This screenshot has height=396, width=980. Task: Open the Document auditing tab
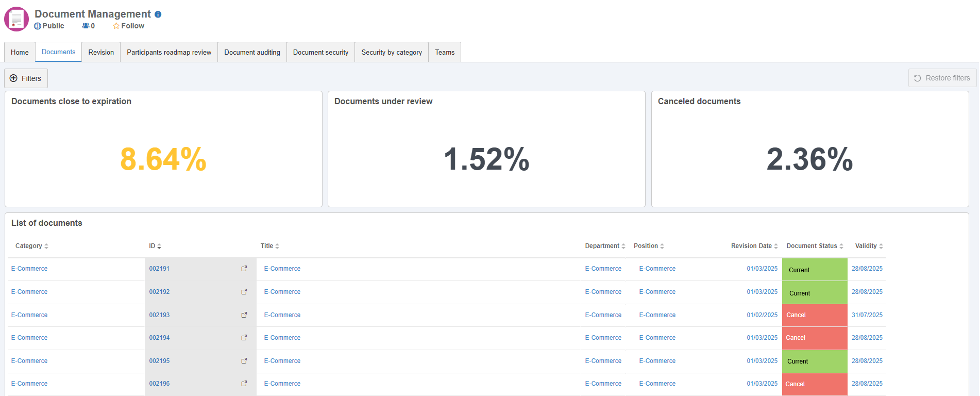point(252,52)
